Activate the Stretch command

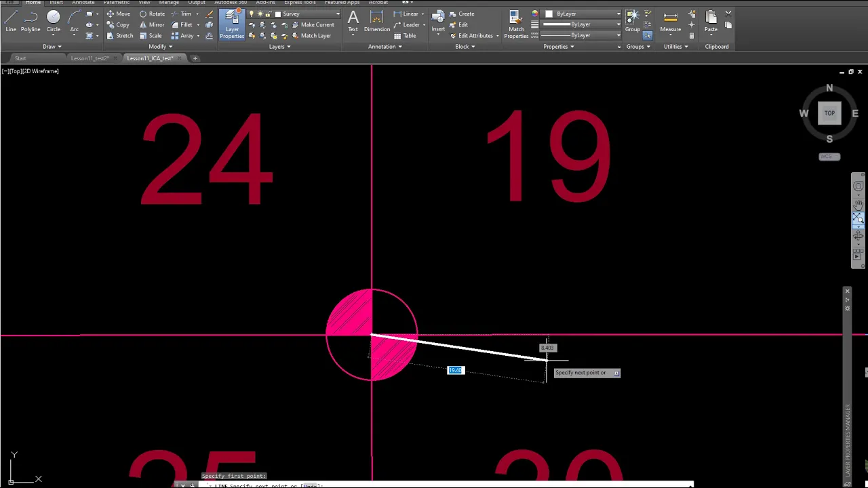click(x=120, y=35)
